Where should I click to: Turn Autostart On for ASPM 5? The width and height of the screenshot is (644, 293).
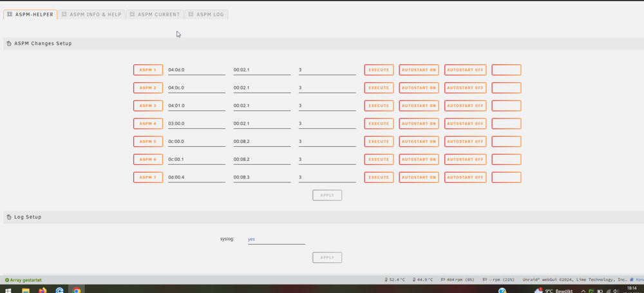click(x=419, y=142)
